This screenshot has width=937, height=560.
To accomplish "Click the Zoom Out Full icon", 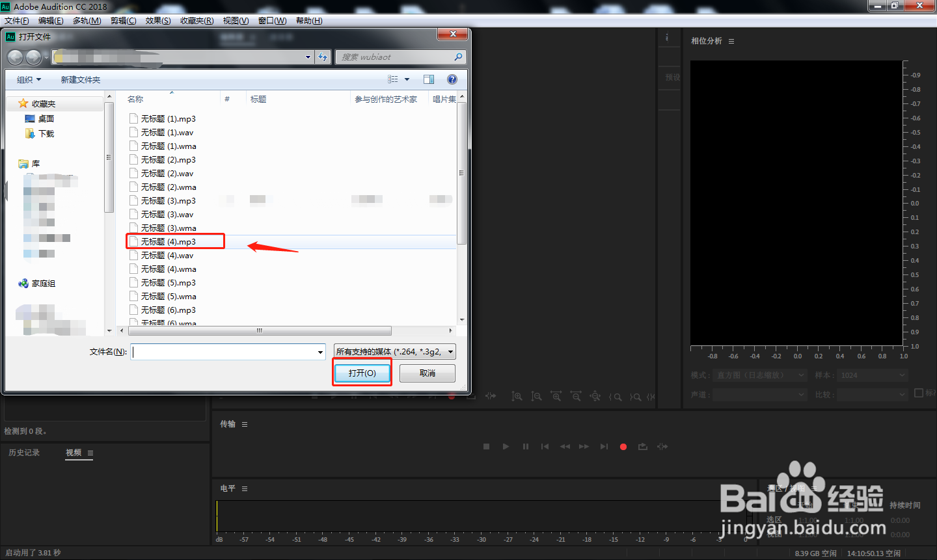I will click(x=595, y=396).
